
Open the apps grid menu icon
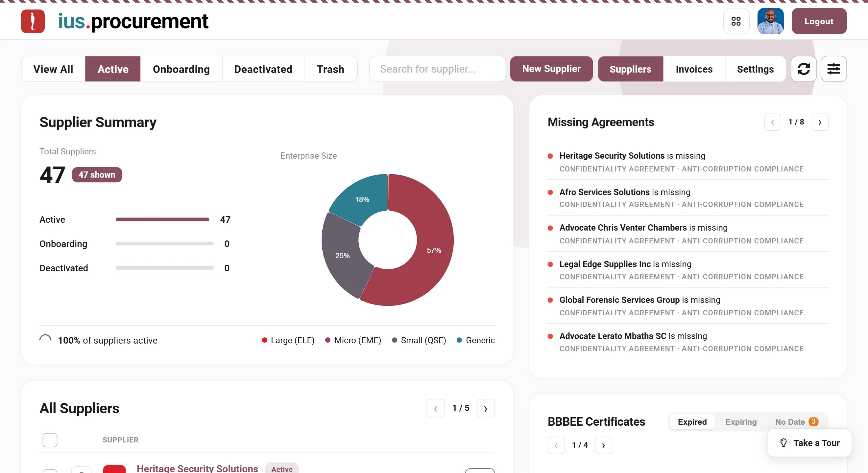(x=736, y=21)
